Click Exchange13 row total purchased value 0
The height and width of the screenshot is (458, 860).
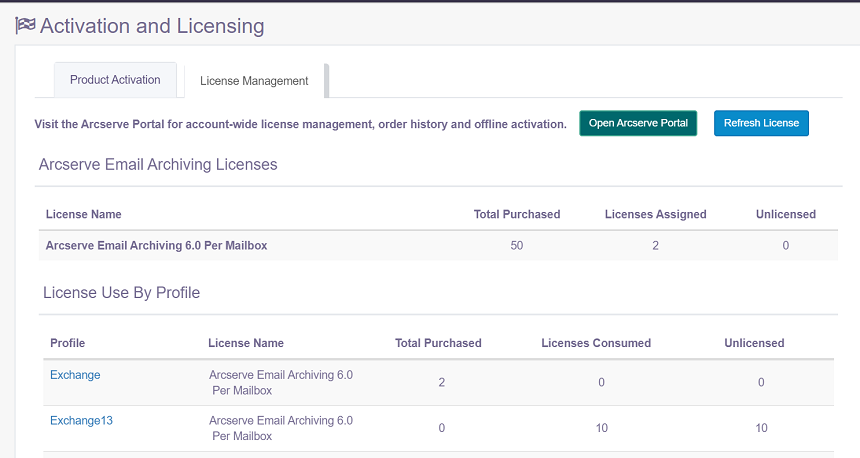(x=442, y=428)
